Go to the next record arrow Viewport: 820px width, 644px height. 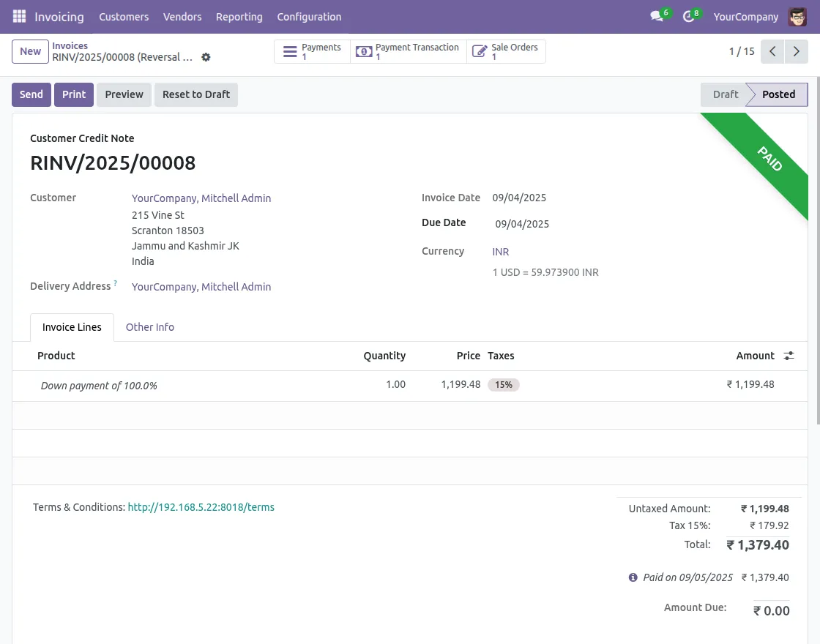tap(796, 51)
